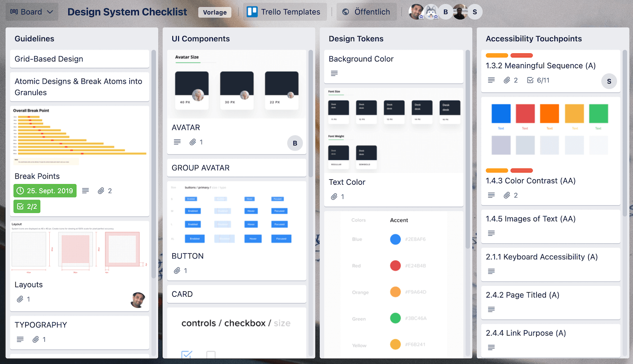Open the Board view dropdown

[x=31, y=11]
